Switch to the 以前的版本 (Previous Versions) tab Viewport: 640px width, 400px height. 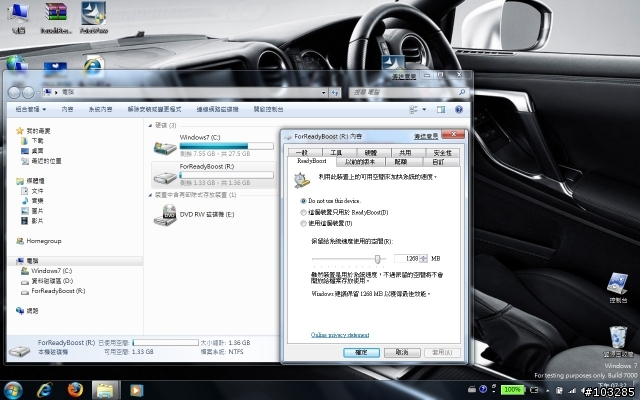tap(360, 162)
